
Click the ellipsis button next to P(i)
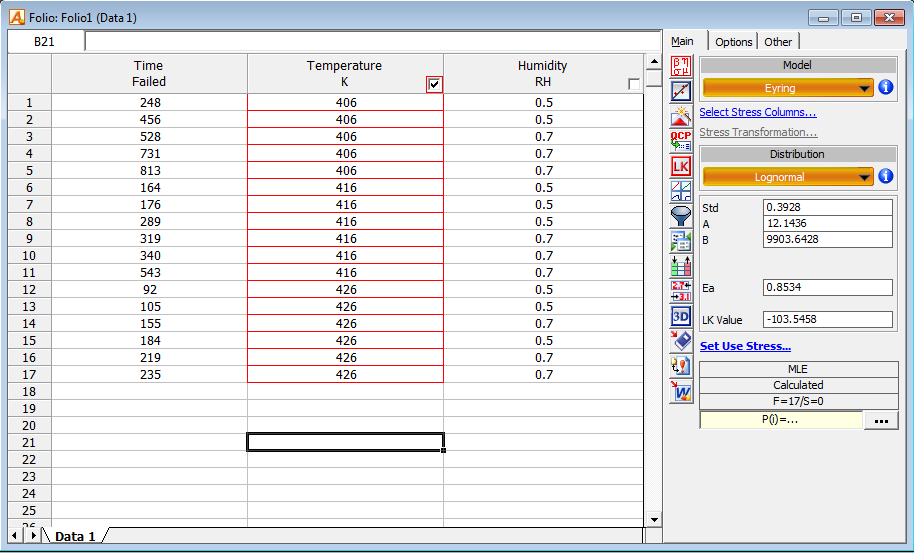coord(881,420)
